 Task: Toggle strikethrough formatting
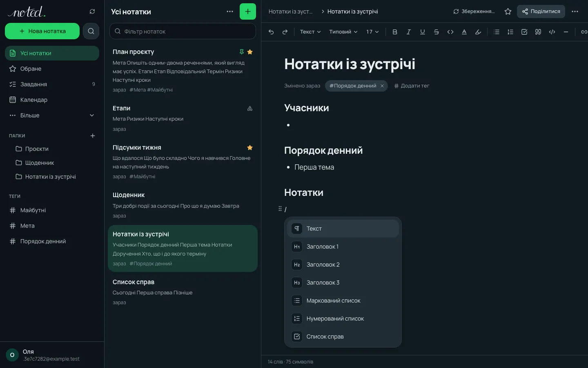437,32
